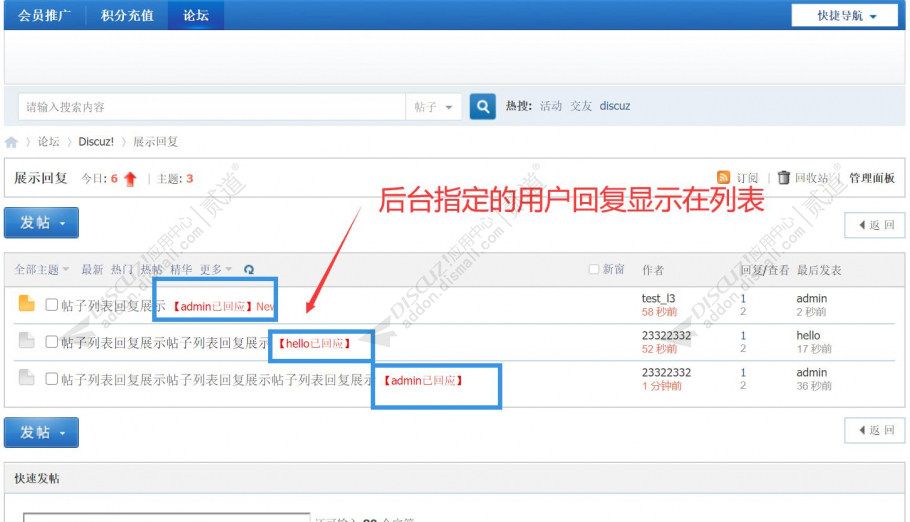Click the folder icon of thread with 36 秒前
Image resolution: width=910 pixels, height=522 pixels.
(x=26, y=377)
